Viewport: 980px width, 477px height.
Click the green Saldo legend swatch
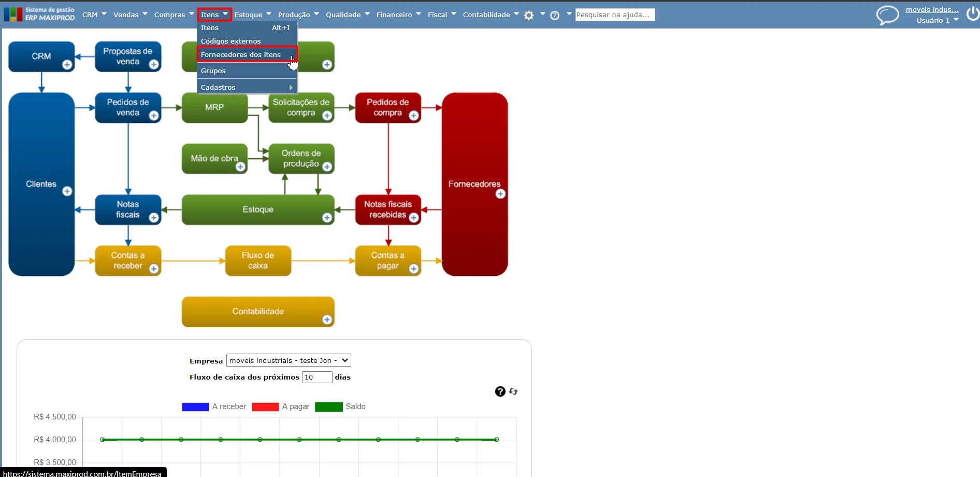pos(329,407)
